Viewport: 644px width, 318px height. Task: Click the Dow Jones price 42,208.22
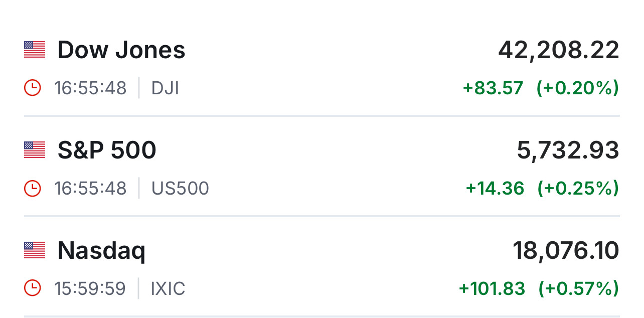559,50
